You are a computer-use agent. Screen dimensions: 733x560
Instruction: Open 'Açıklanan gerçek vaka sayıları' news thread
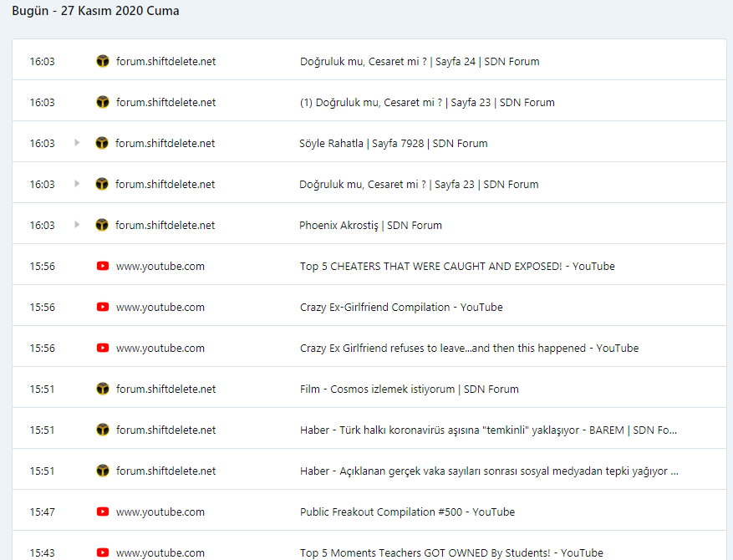point(489,471)
